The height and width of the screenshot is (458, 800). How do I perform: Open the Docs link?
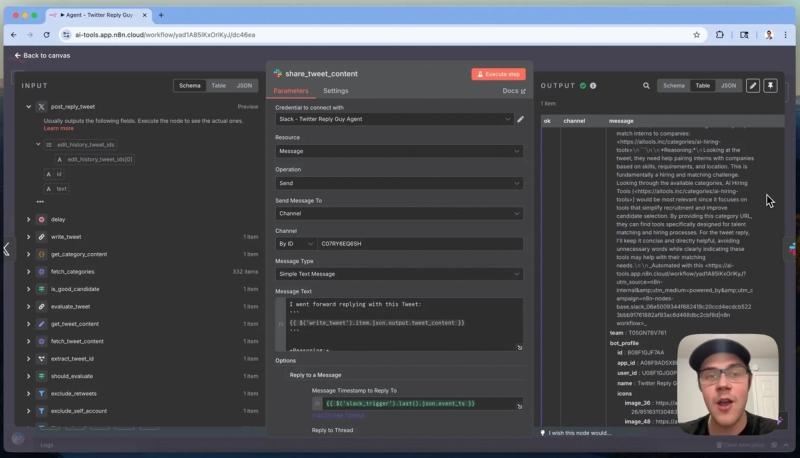point(514,91)
